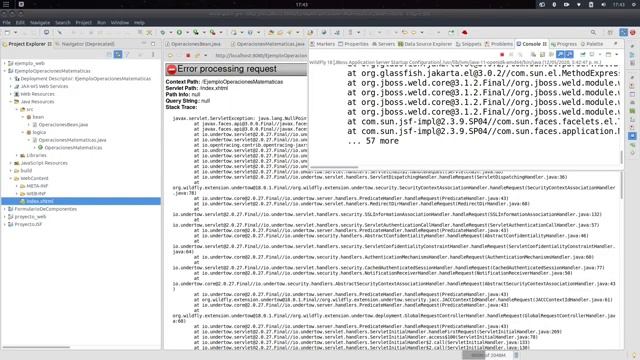The width and height of the screenshot is (640, 360).
Task: Select the bean package
Action: 35,117
